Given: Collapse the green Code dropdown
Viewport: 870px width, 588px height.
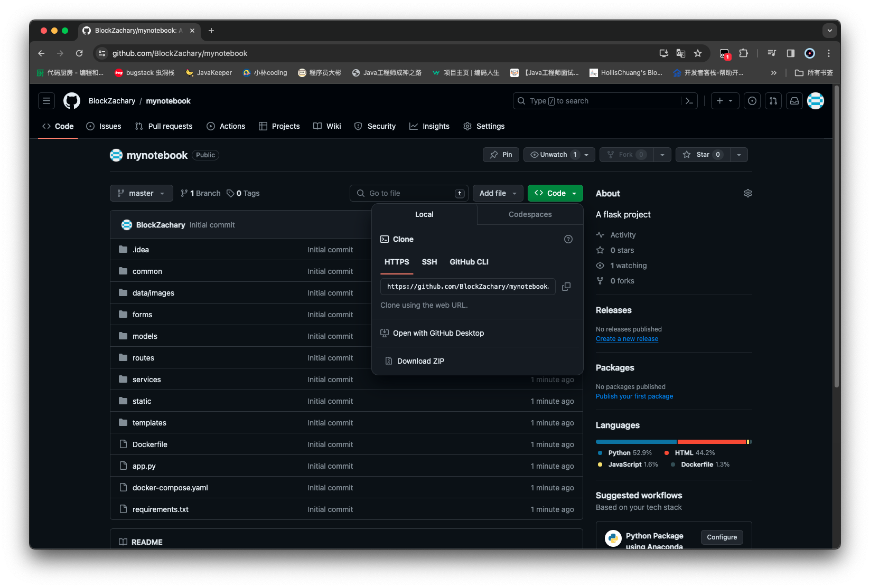Looking at the screenshot, I should [x=555, y=193].
